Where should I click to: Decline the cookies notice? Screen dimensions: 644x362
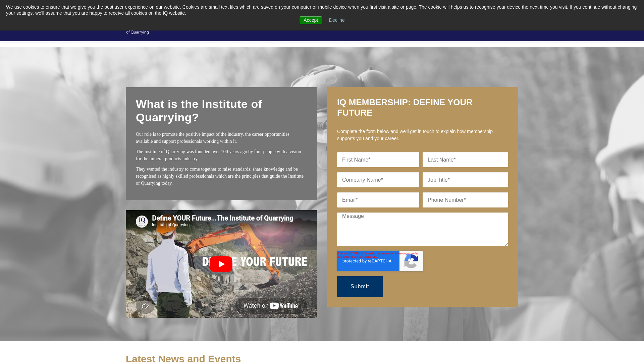click(337, 20)
